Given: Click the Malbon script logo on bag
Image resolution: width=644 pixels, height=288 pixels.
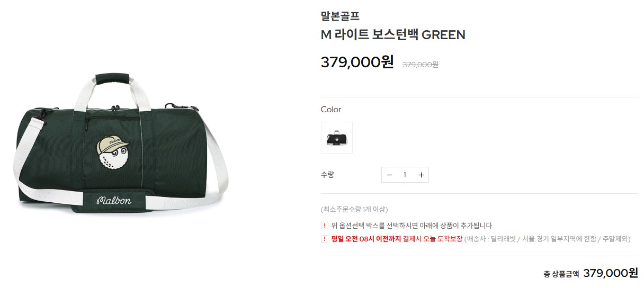Looking at the screenshot, I should 114,201.
